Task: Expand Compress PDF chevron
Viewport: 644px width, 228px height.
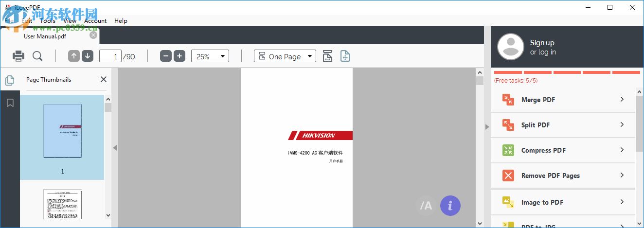Action: tap(622, 150)
